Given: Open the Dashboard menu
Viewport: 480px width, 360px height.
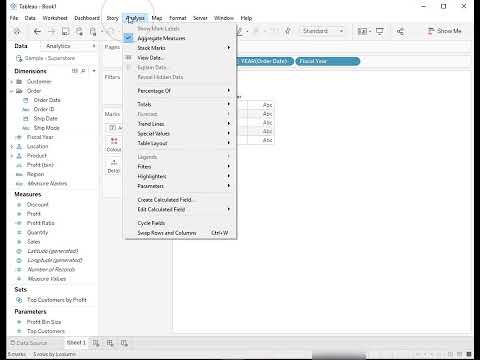Looking at the screenshot, I should pos(87,18).
